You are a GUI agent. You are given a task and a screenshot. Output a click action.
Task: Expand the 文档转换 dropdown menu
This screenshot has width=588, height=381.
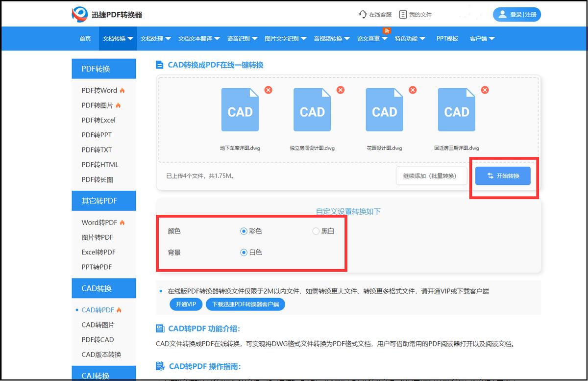[x=117, y=38]
